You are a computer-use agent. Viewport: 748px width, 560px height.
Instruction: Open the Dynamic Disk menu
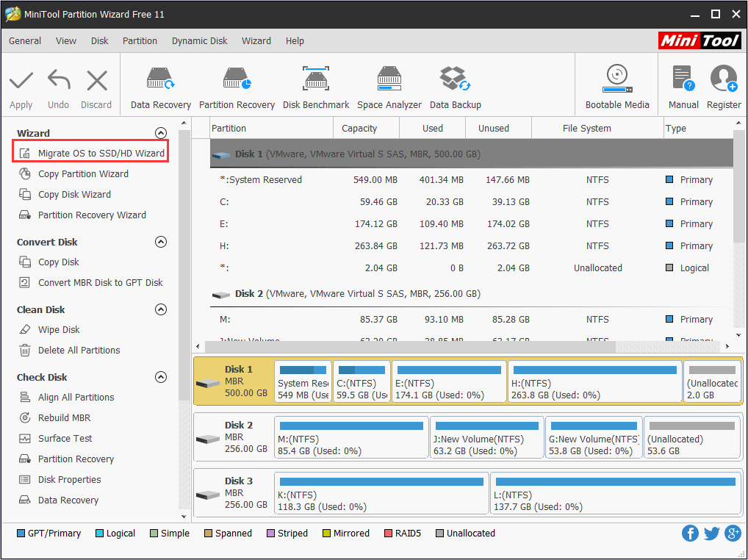[199, 41]
